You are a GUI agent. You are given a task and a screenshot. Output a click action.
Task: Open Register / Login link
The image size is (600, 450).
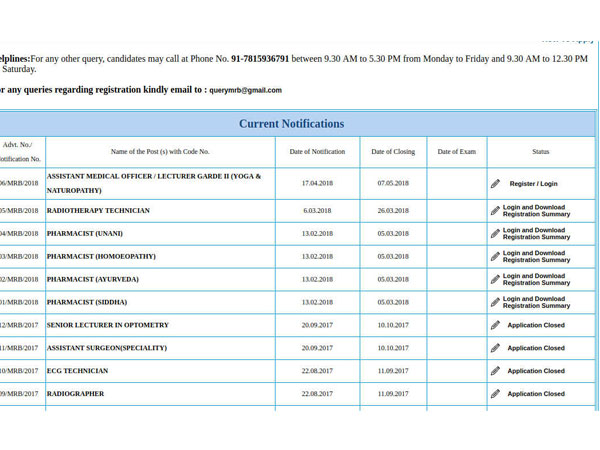(533, 184)
